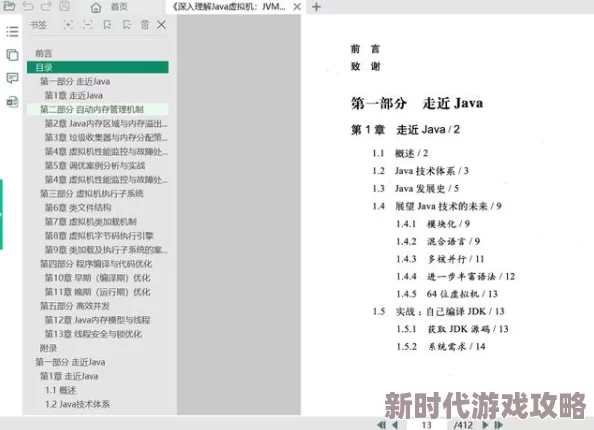Delete bookmark using the trash icon
Viewport: 594px width, 430px height.
(x=145, y=25)
